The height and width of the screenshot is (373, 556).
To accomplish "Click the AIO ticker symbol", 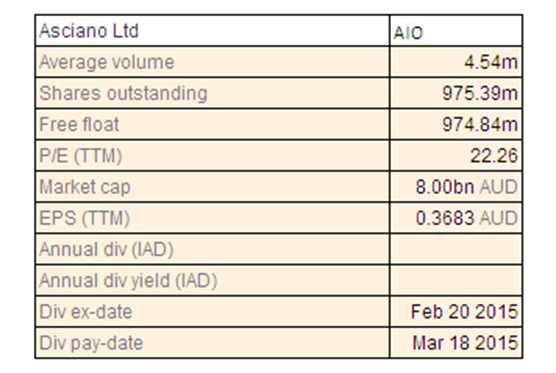I will pyautogui.click(x=408, y=33).
